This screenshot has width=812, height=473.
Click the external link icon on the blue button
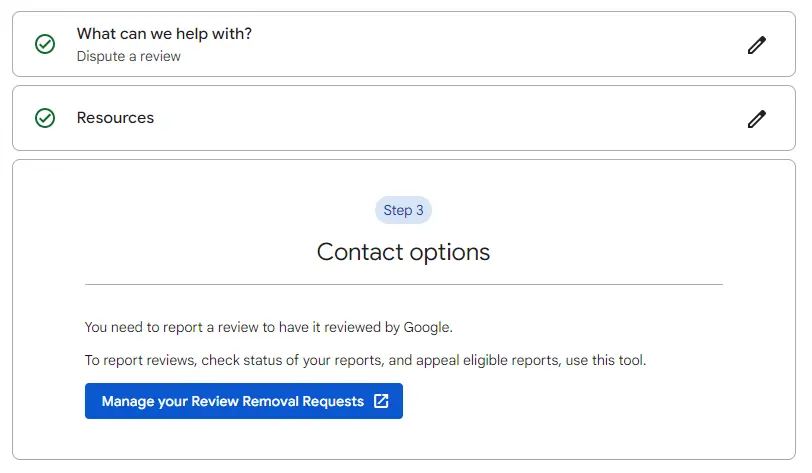[381, 401]
